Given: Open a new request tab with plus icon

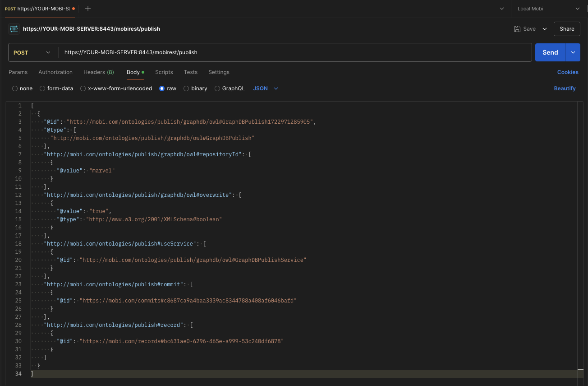Looking at the screenshot, I should (x=88, y=9).
